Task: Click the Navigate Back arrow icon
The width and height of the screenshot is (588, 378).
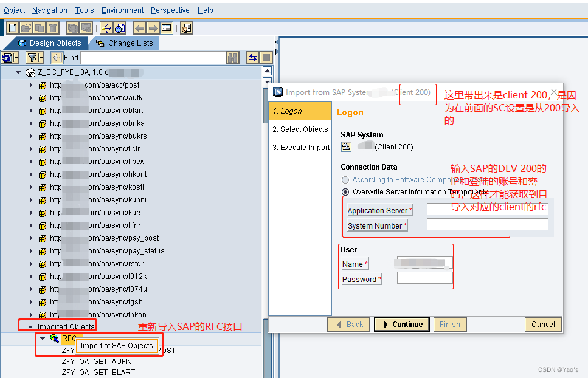Action: pyautogui.click(x=139, y=27)
